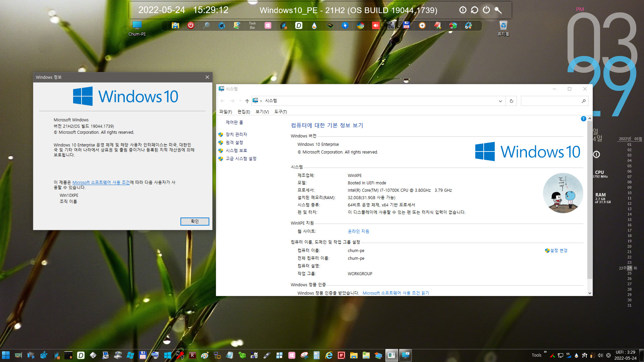Click the search field in the system window
Screen dimensions: 644x362
coord(554,101)
